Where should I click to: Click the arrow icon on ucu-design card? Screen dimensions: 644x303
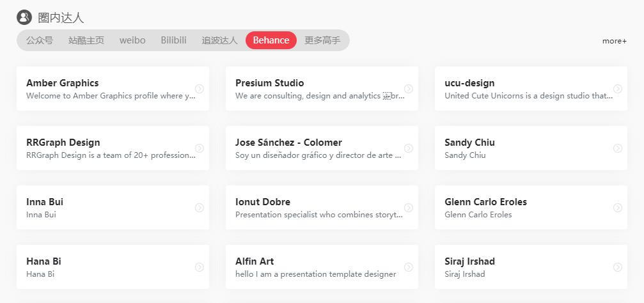(618, 89)
